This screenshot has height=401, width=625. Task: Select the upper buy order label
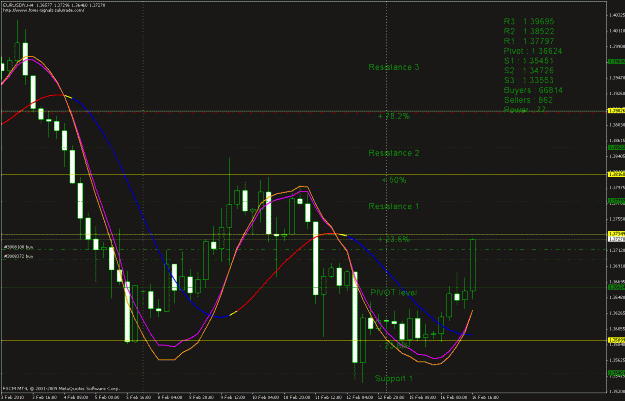coord(19,248)
